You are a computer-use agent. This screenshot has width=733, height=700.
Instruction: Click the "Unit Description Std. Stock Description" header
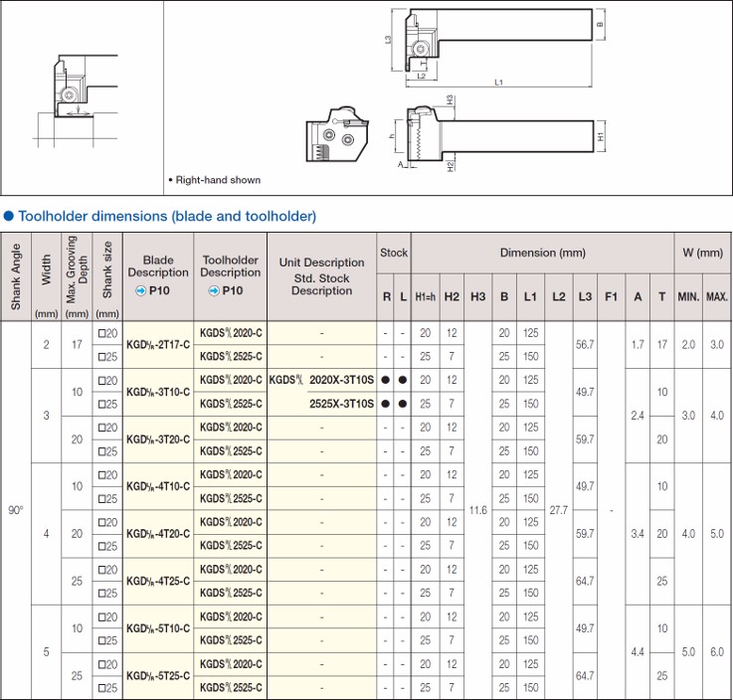point(321,276)
